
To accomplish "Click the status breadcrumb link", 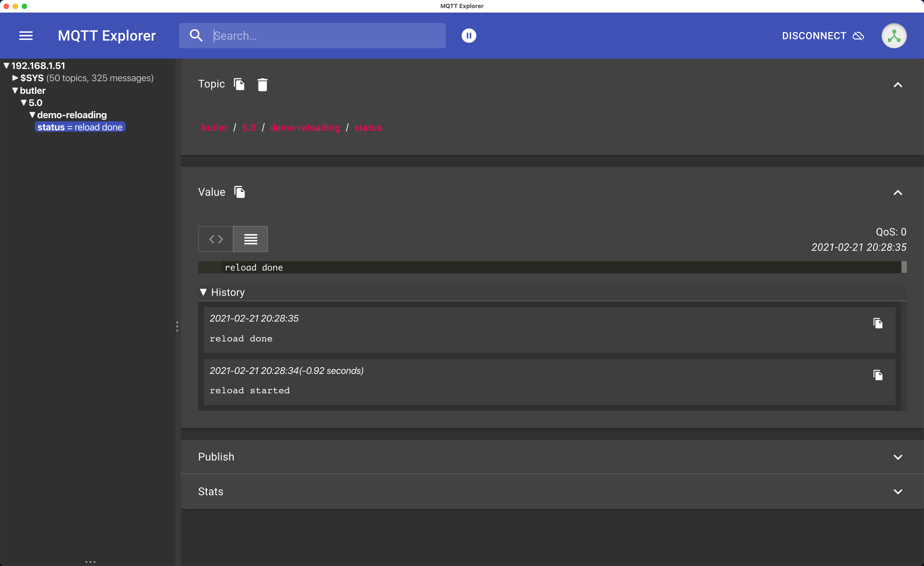I will 368,127.
